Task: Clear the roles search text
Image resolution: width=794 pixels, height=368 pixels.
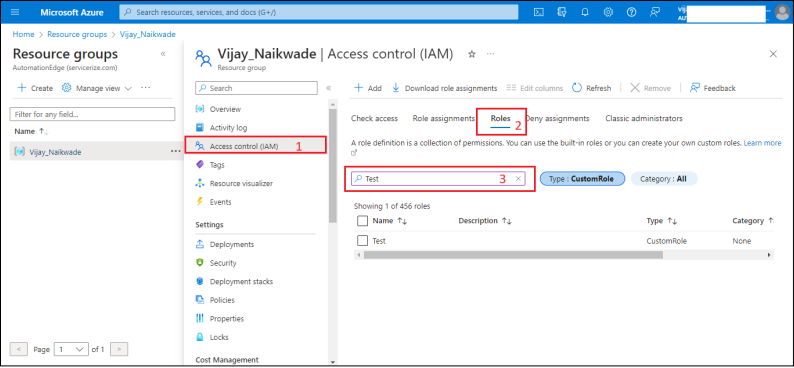Action: coord(518,179)
